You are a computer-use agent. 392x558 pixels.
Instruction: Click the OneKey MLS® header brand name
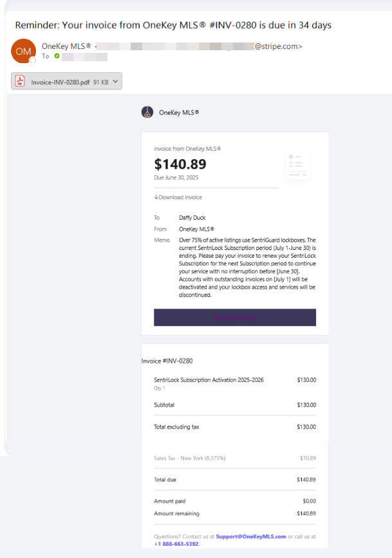(179, 113)
